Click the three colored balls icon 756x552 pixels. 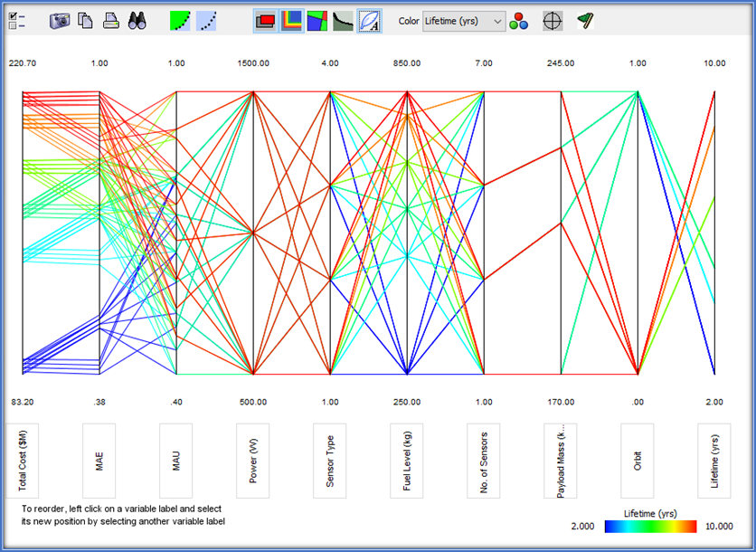tap(519, 22)
